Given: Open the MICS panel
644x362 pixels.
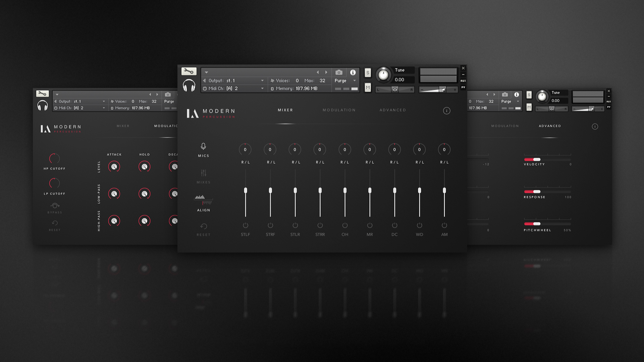Looking at the screenshot, I should 203,150.
